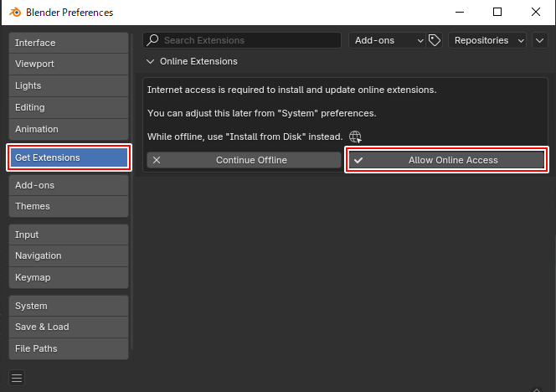Select the Lights preferences tab

(69, 85)
